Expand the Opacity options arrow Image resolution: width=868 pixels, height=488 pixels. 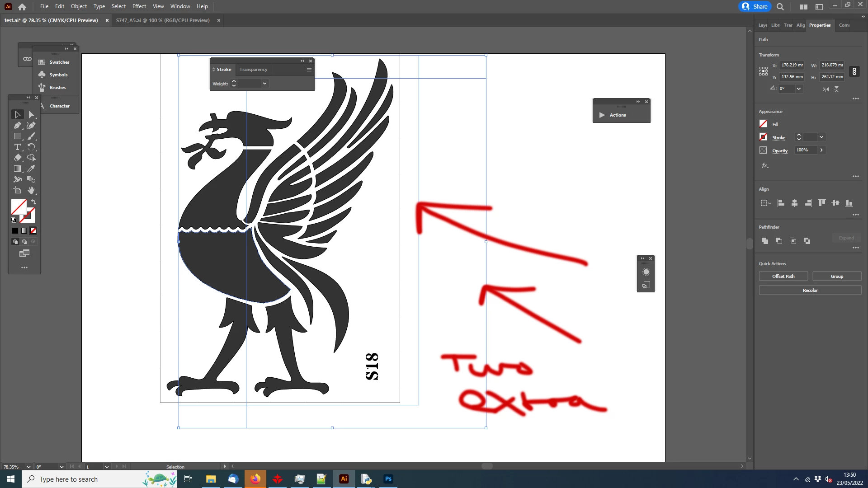(821, 150)
